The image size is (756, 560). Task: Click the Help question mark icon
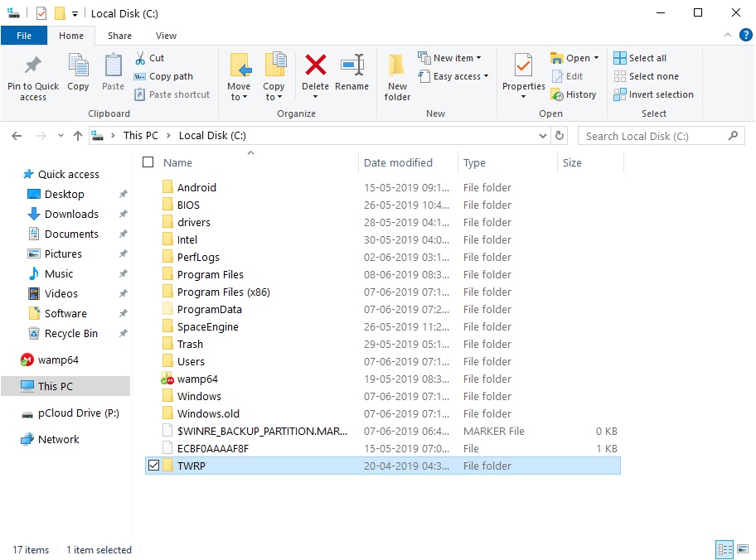tap(745, 36)
